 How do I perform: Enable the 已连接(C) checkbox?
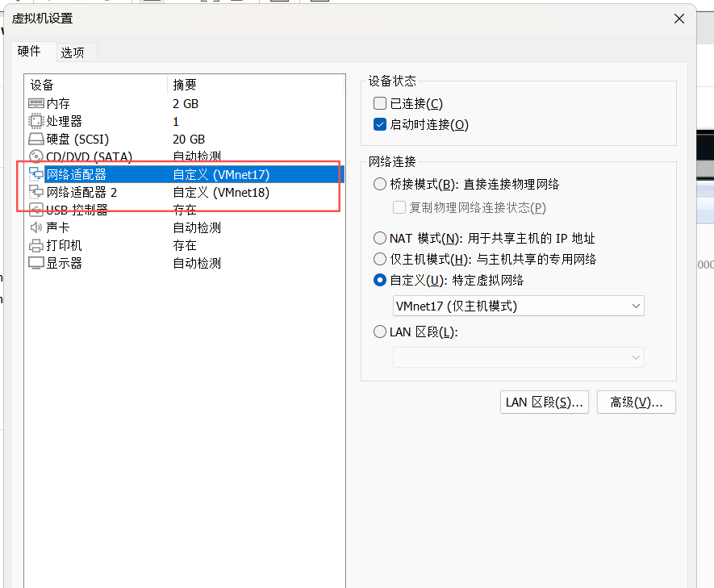[x=380, y=103]
